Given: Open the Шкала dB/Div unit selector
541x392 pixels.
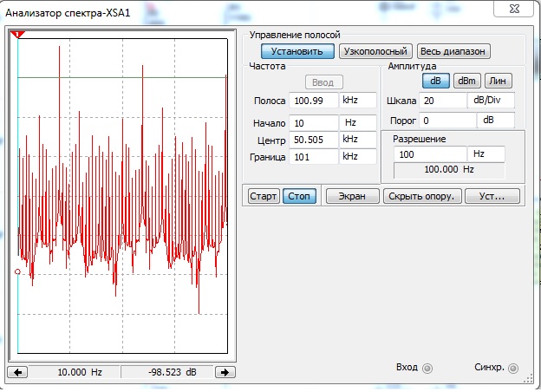Looking at the screenshot, I should [x=491, y=101].
